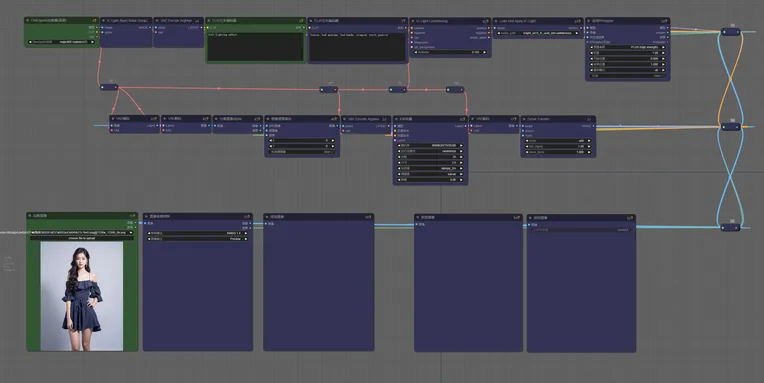Click the bad anatomy negative prompt text box
The width and height of the screenshot is (764, 383).
pos(357,47)
